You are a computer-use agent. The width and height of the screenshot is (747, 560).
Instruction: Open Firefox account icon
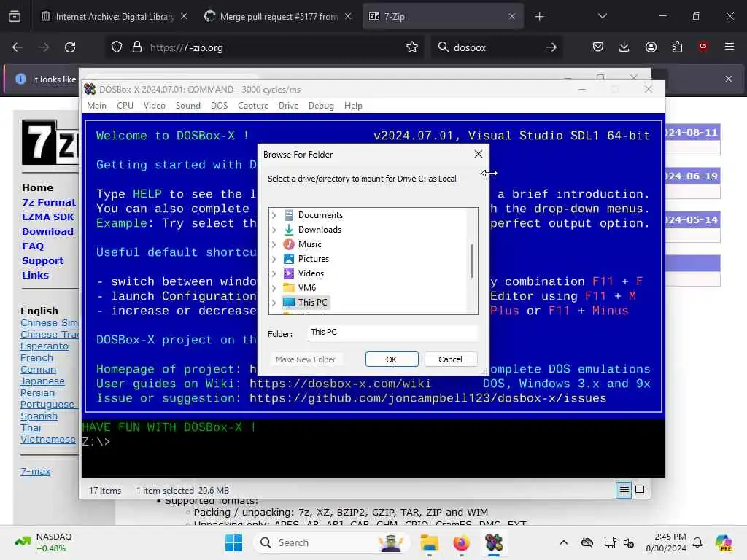(651, 47)
